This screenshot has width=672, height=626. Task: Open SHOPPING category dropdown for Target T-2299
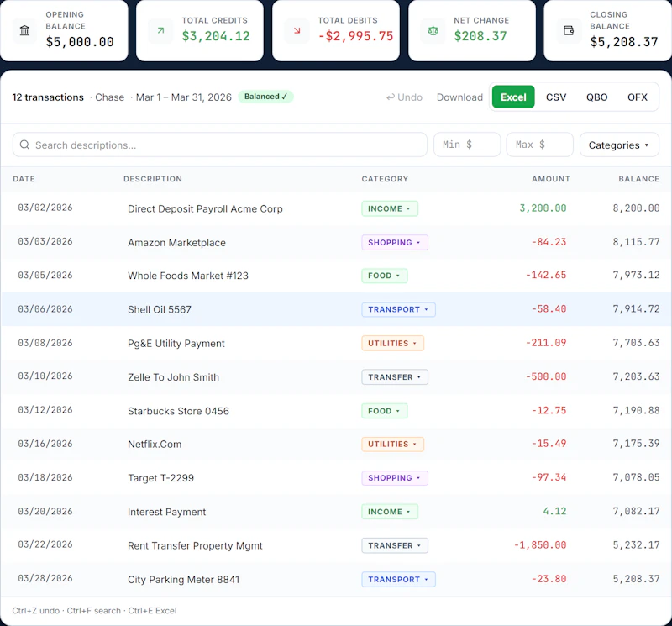[x=394, y=478]
